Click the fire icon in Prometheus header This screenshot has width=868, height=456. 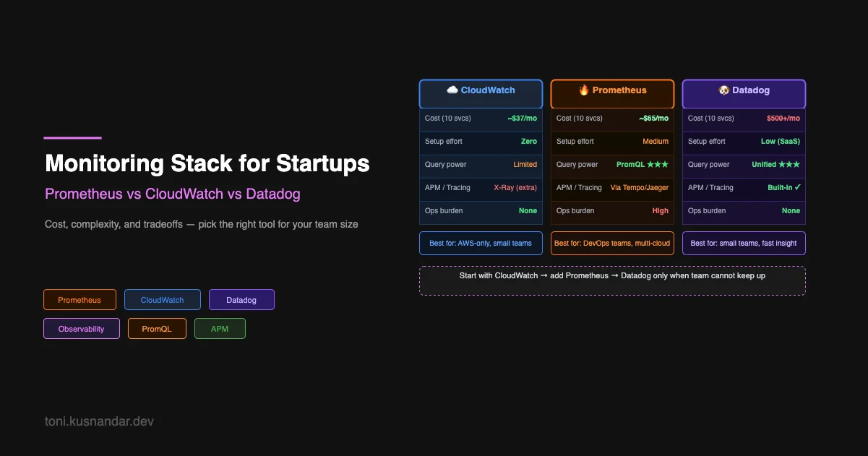(584, 90)
